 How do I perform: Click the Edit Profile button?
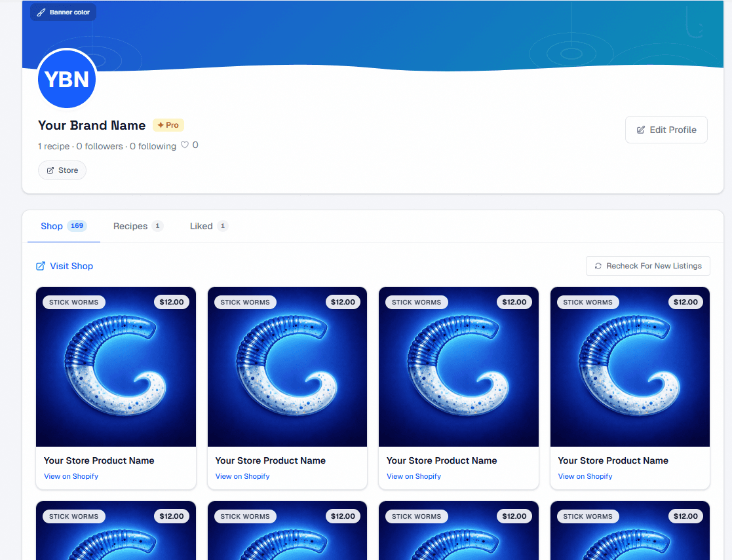click(666, 130)
